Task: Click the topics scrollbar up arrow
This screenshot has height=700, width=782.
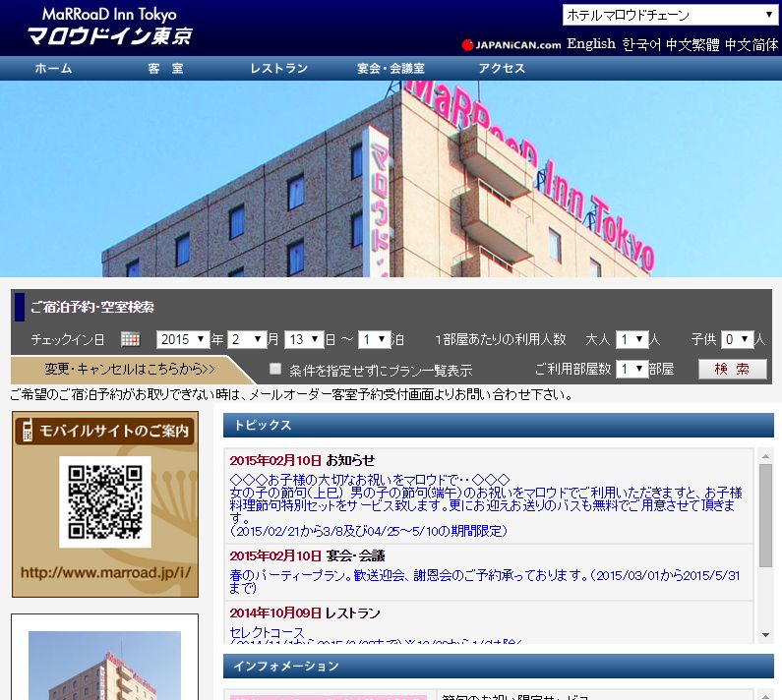Action: coord(765,456)
